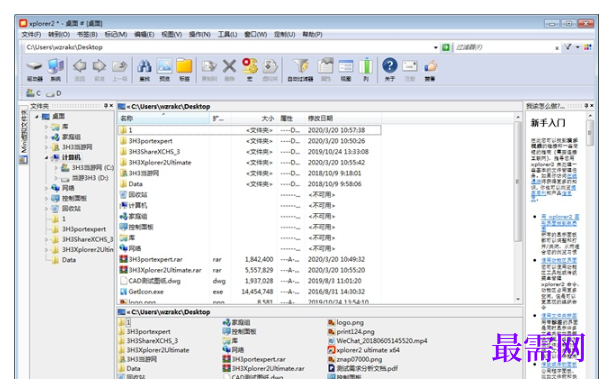Select the 3H3ShareXCHS_3 folder row in upper pane
Viewport: 604px width, 379px height.
pos(249,152)
